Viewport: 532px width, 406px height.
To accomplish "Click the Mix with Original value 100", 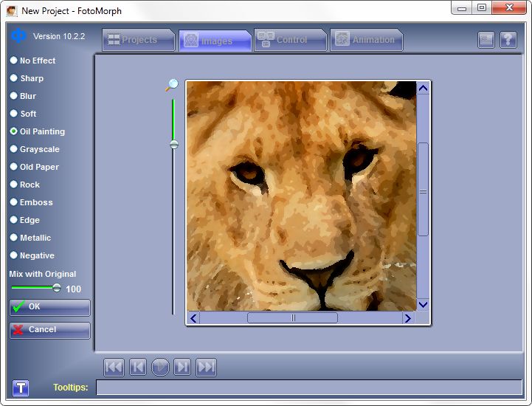I will coord(73,289).
